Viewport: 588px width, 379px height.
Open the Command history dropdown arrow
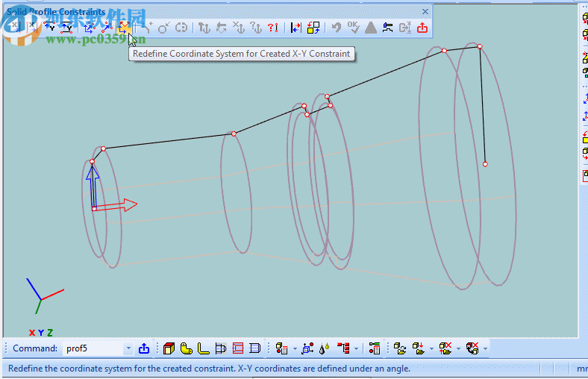click(128, 348)
